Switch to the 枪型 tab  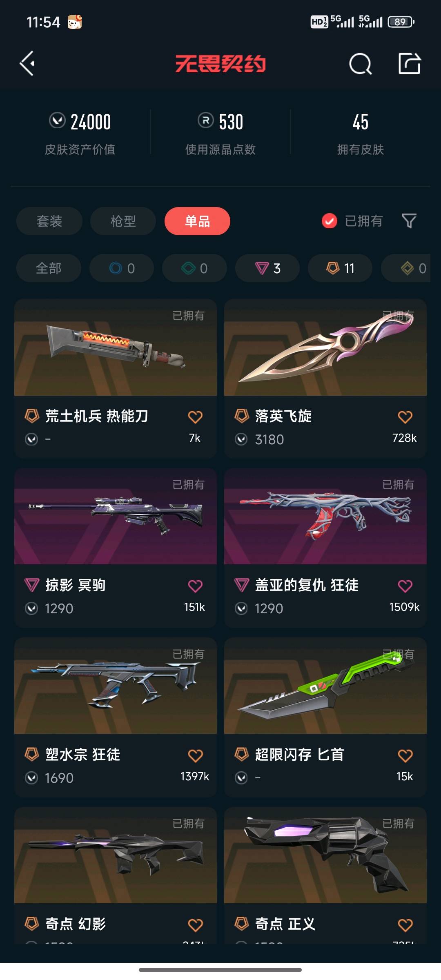point(123,221)
